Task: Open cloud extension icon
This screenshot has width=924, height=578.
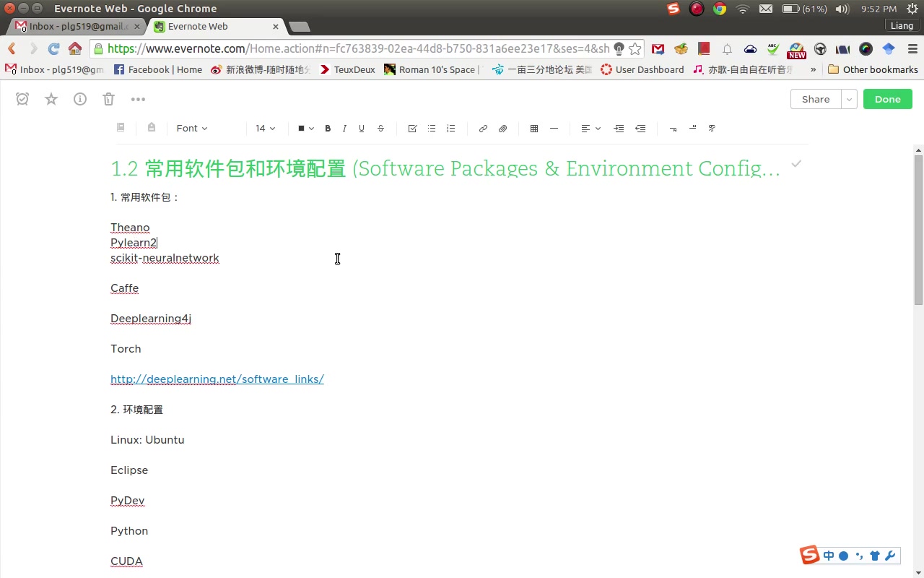Action: click(x=750, y=48)
